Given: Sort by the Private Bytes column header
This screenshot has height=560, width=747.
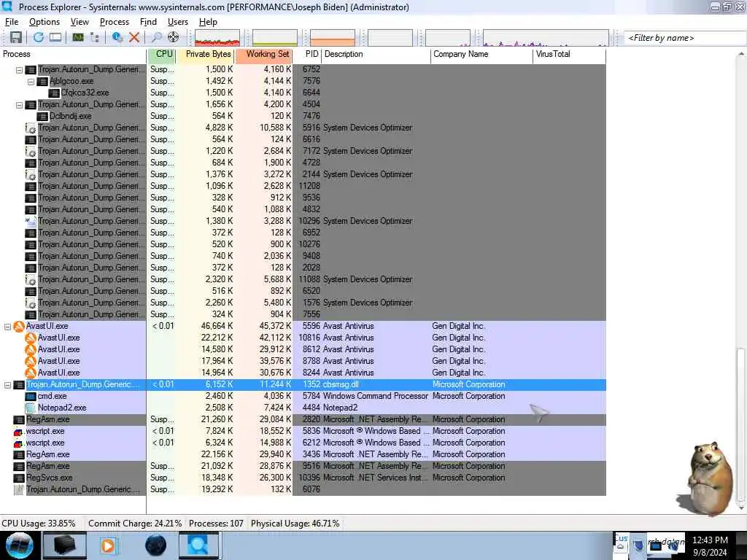Looking at the screenshot, I should 205,54.
